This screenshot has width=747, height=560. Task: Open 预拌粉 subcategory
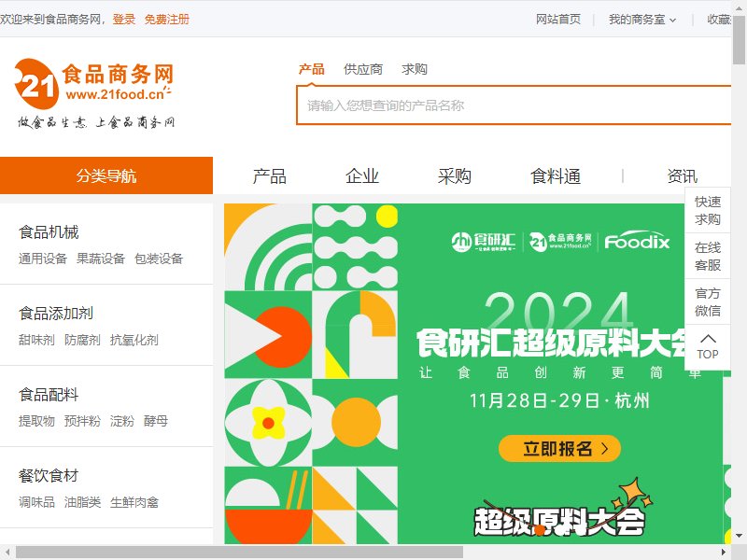[x=82, y=421]
